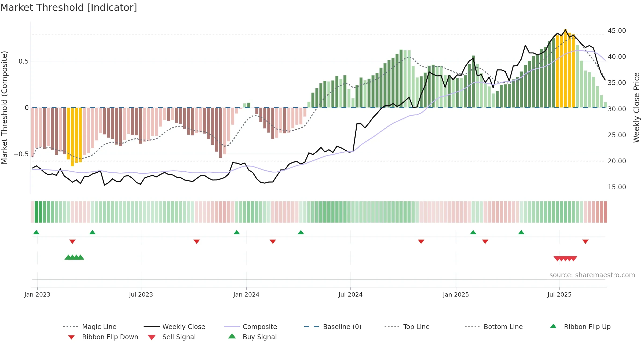Click the ribbon flip down marker before Jan 2025
Image resolution: width=644 pixels, height=362 pixels.
coord(421,242)
